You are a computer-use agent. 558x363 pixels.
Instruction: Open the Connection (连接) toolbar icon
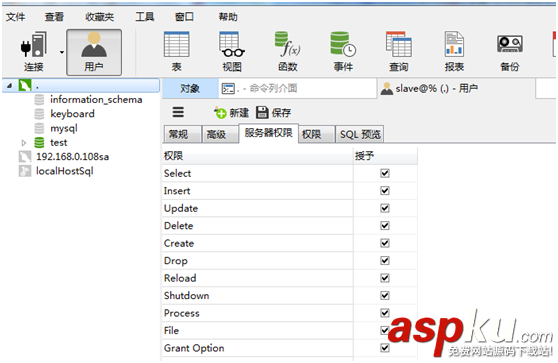click(34, 52)
